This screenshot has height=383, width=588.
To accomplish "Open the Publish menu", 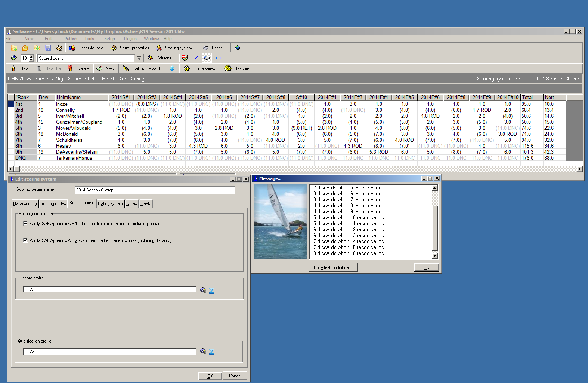I will [x=71, y=39].
